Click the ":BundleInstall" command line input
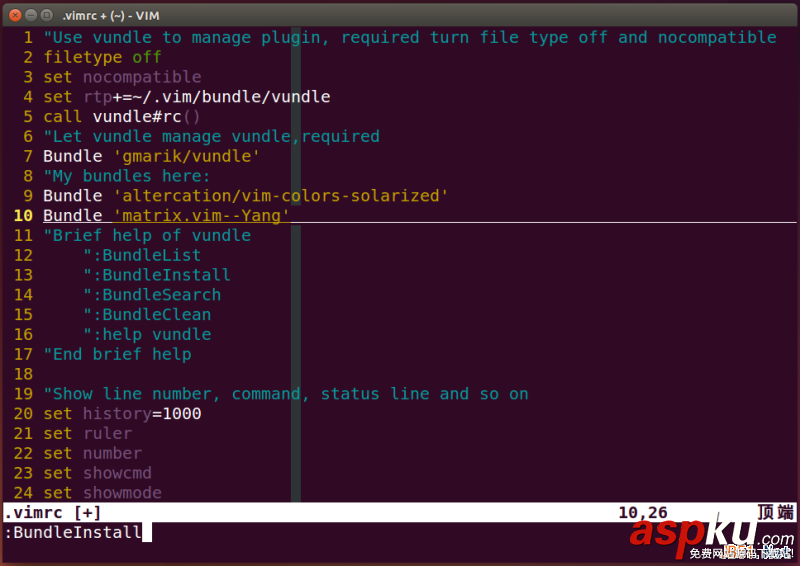This screenshot has height=566, width=800. coord(73,532)
